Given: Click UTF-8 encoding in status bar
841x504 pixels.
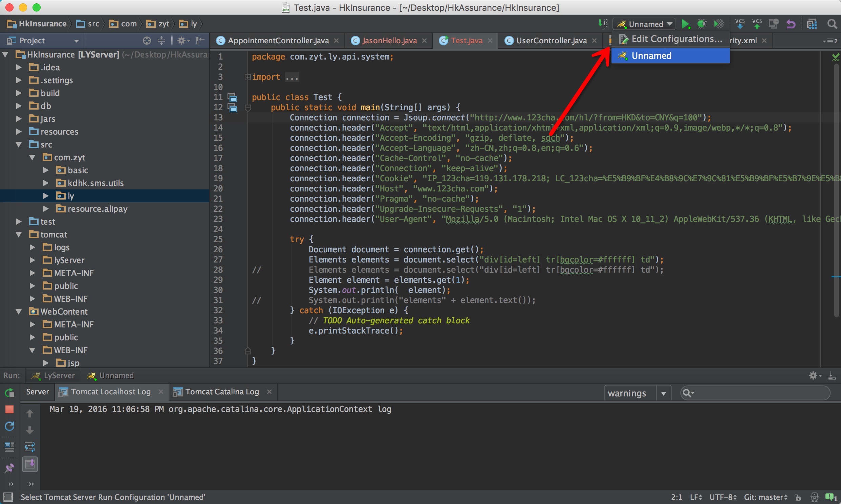Looking at the screenshot, I should point(724,498).
